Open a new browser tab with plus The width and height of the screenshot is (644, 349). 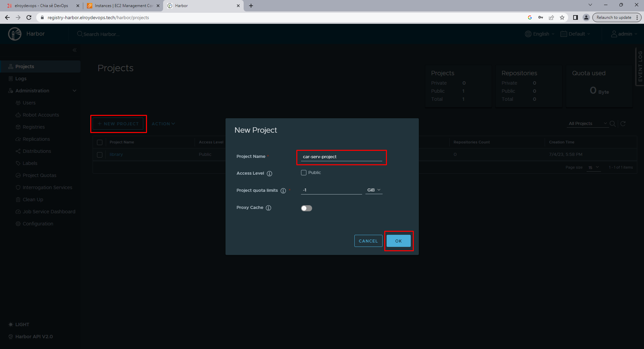[251, 6]
